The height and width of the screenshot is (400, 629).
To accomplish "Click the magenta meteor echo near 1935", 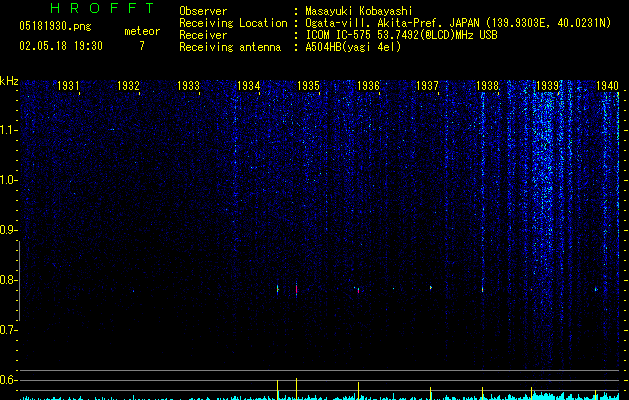I will (296, 289).
